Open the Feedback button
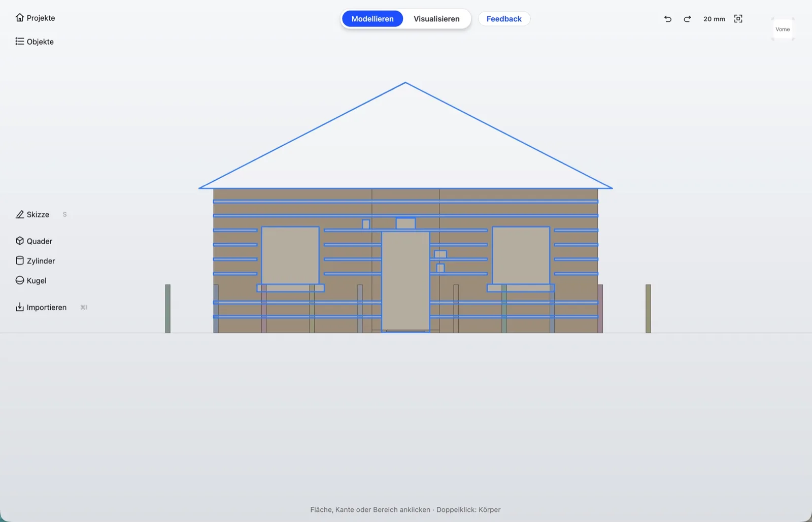812x522 pixels. pyautogui.click(x=504, y=19)
